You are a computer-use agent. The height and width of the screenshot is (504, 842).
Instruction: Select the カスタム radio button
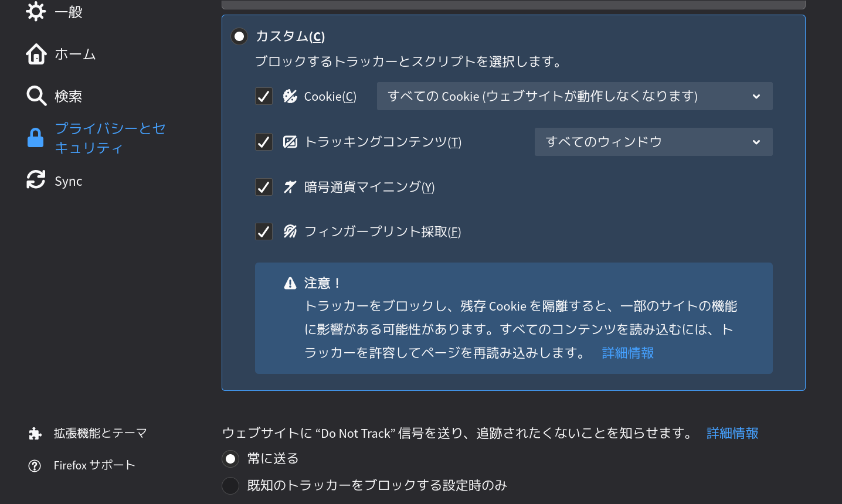(x=239, y=36)
